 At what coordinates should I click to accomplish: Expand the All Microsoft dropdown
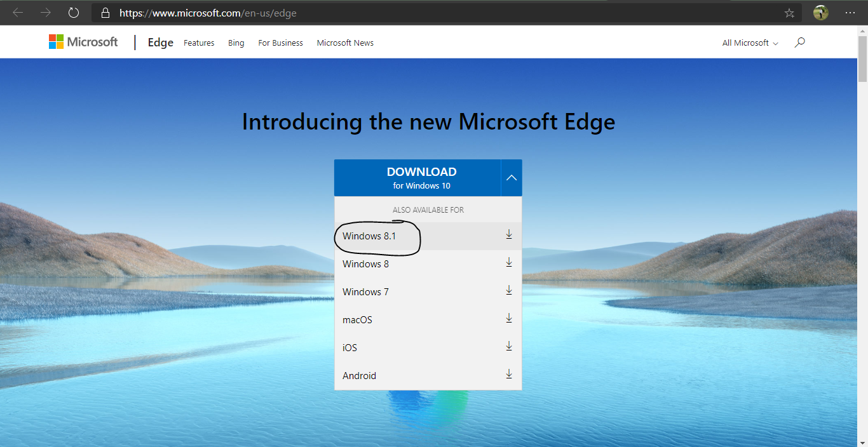coord(750,43)
